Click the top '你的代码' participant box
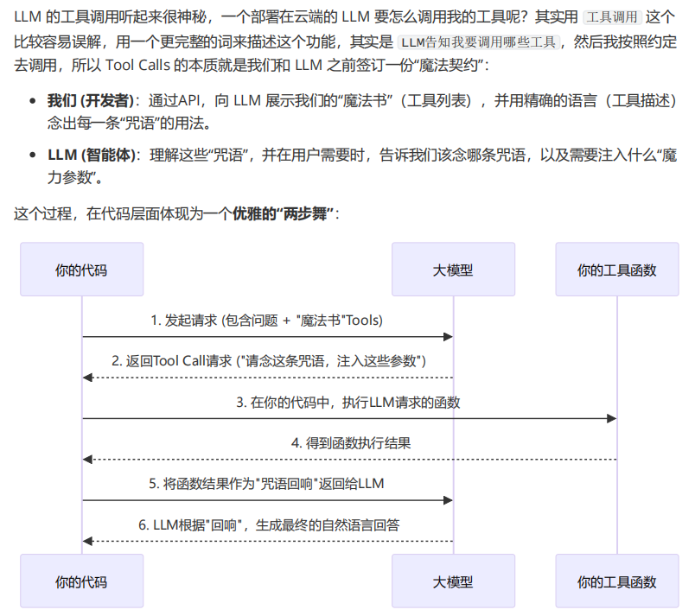Viewport: 695px width, 616px height. tap(81, 270)
